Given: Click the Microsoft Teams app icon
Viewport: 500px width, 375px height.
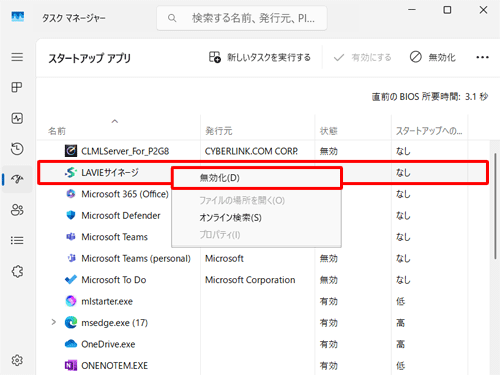Looking at the screenshot, I should coord(71,237).
